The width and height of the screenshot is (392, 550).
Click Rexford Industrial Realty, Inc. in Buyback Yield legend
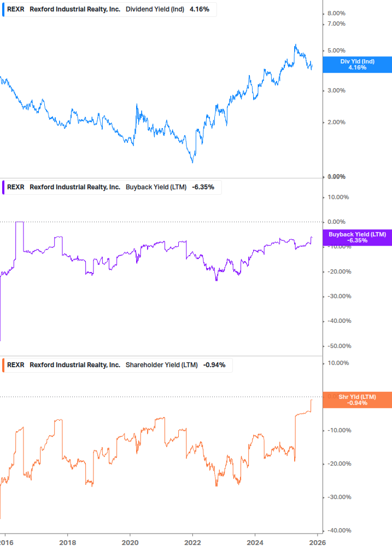[75, 187]
